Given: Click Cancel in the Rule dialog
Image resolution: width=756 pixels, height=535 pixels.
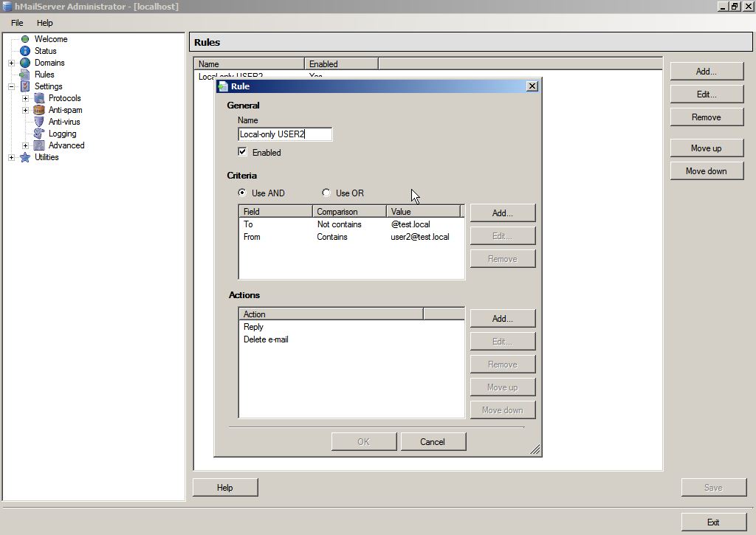Looking at the screenshot, I should (433, 442).
